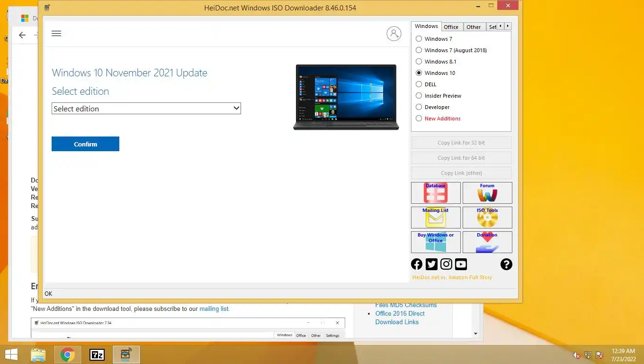
Task: Click the browser page scroll down arrow
Action: pyautogui.click(x=476, y=334)
